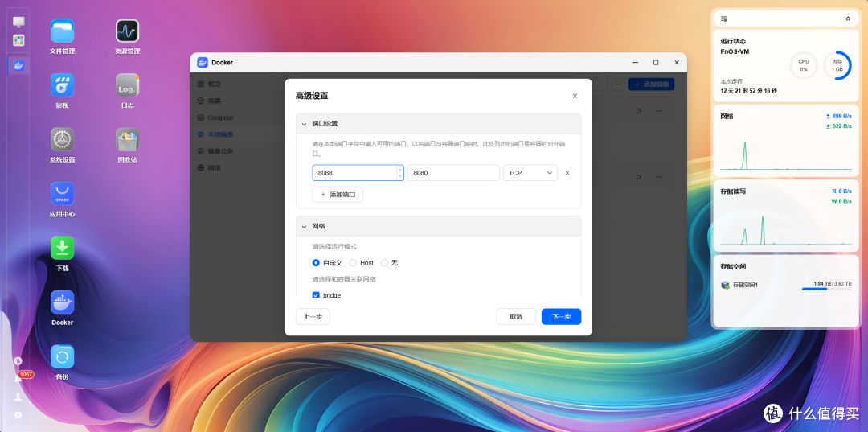The image size is (868, 432).
Task: Select the 无 network mode radio
Action: click(383, 262)
